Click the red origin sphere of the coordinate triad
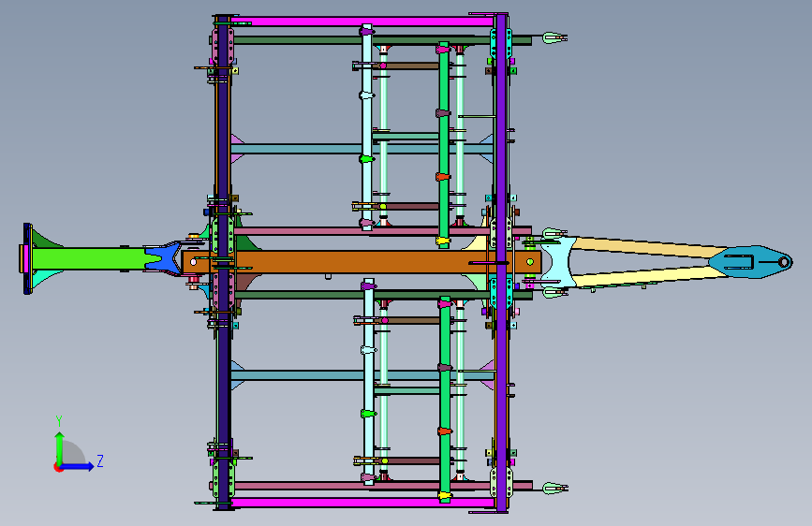Image resolution: width=812 pixels, height=526 pixels. (58, 467)
